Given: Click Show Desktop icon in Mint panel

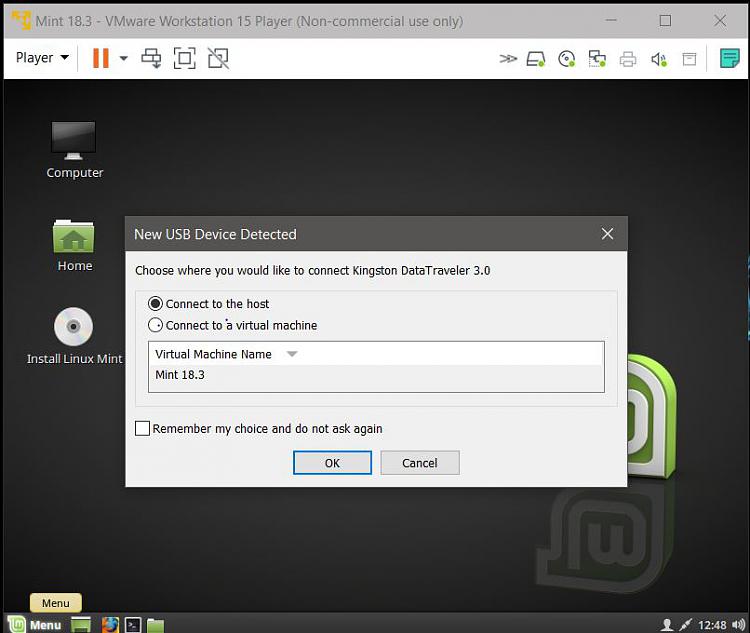Looking at the screenshot, I should point(81,624).
